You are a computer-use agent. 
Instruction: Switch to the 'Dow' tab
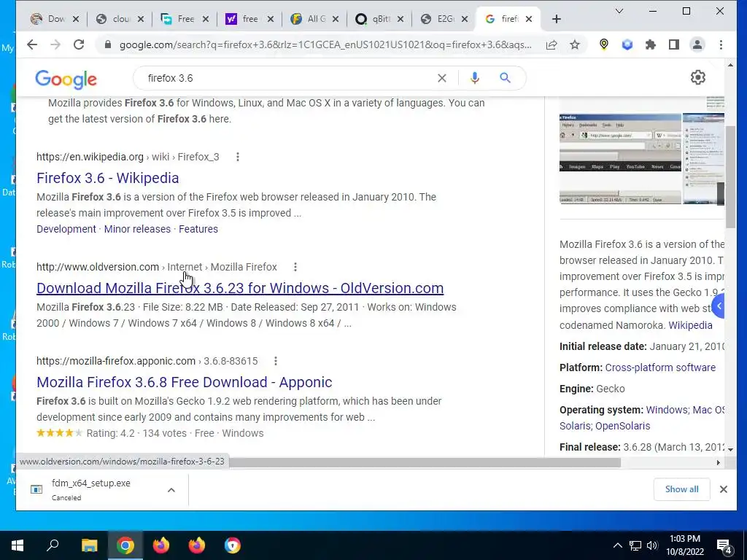point(53,19)
